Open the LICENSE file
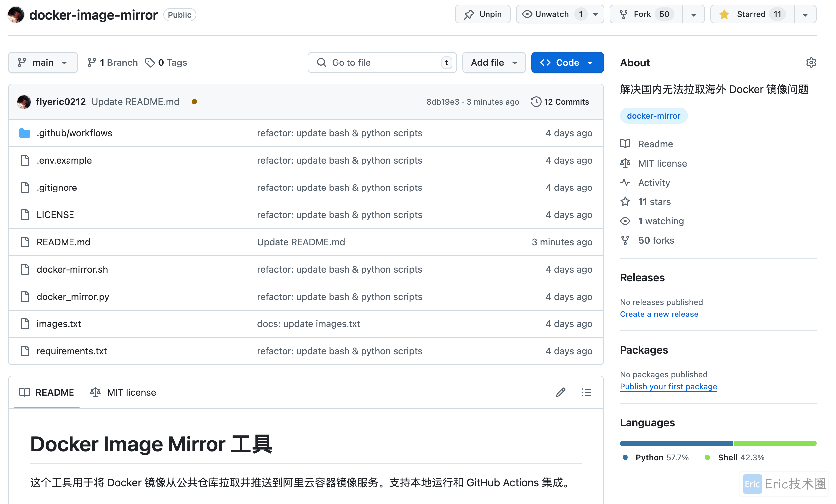The width and height of the screenshot is (836, 504). pos(55,215)
